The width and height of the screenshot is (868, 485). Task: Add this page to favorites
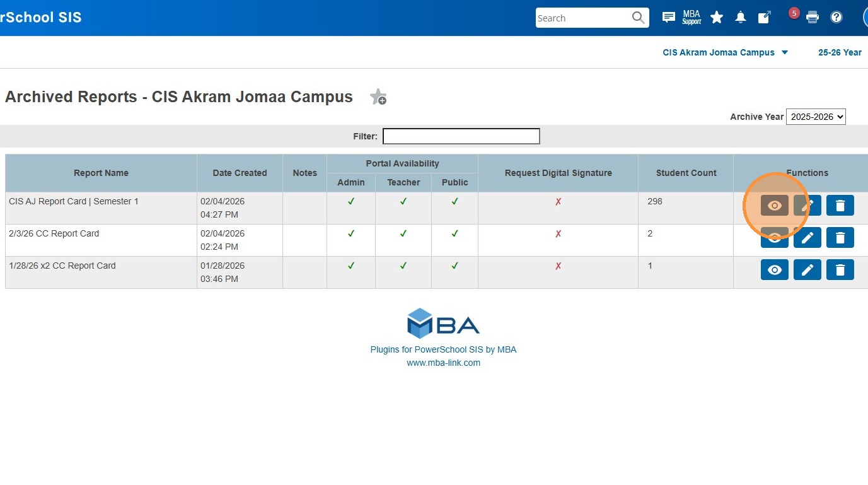378,97
